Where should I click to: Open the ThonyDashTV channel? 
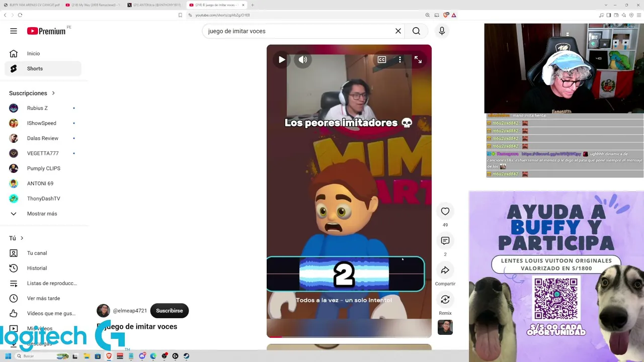[43, 199]
